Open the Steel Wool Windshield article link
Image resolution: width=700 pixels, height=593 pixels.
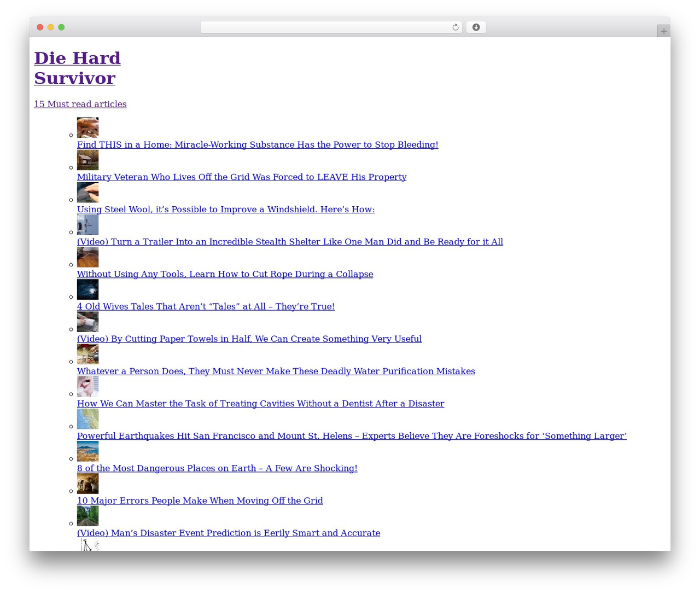pos(226,209)
